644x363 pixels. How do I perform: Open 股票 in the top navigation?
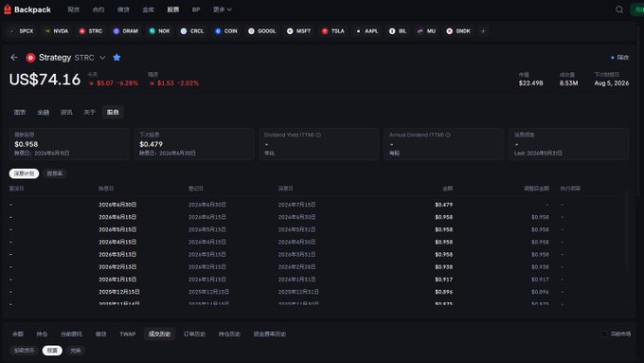173,9
